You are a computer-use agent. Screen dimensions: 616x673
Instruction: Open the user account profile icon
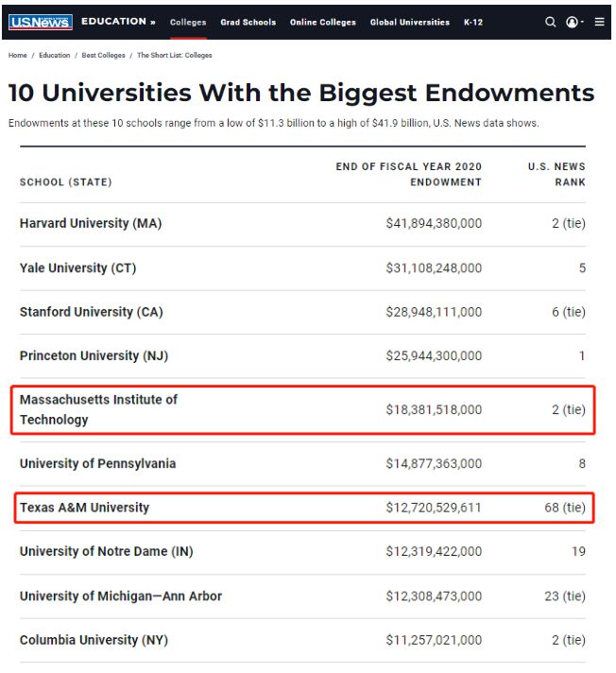[572, 22]
